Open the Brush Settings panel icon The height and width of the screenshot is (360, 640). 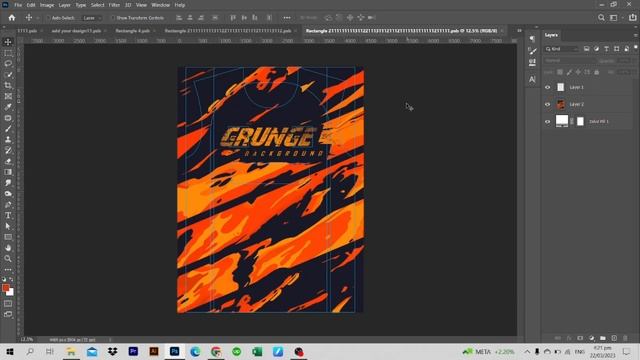tap(532, 51)
